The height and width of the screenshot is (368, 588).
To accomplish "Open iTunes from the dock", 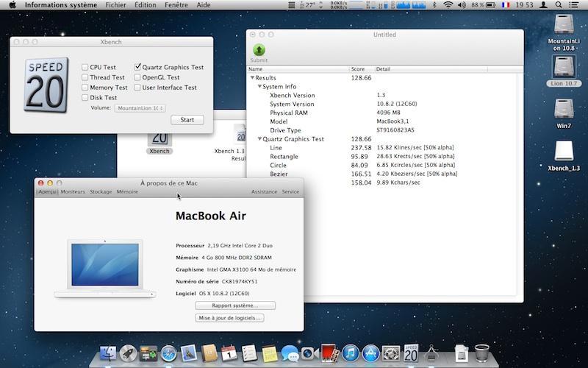I will [x=350, y=354].
